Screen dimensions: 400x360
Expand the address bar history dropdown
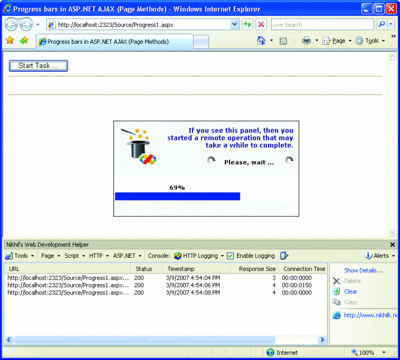[235, 25]
